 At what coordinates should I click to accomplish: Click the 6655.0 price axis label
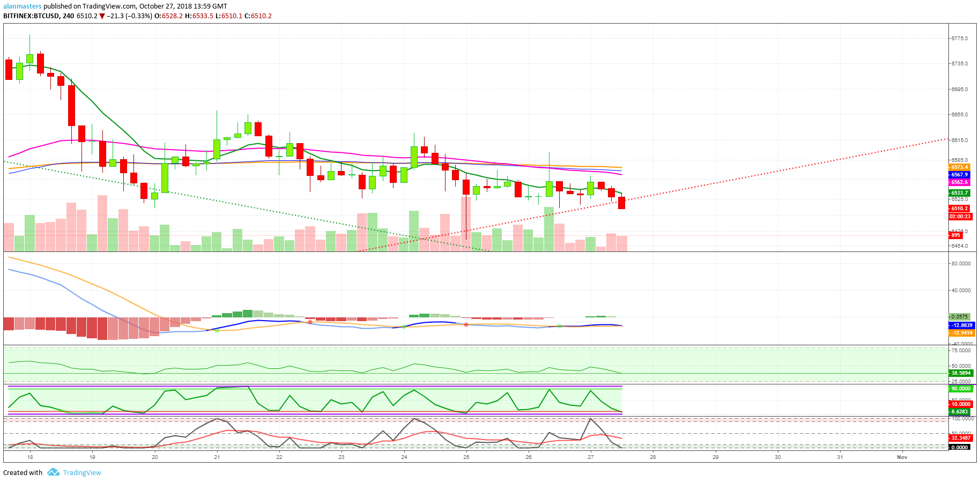tap(960, 114)
